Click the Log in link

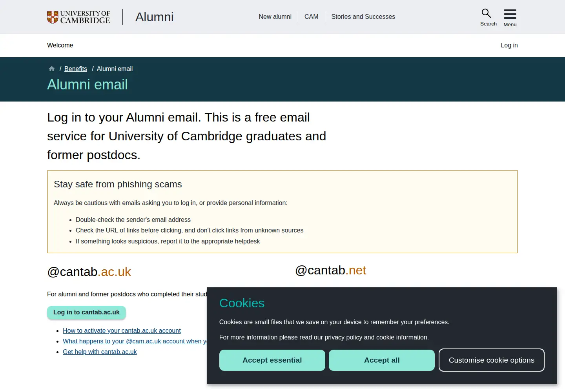click(509, 45)
